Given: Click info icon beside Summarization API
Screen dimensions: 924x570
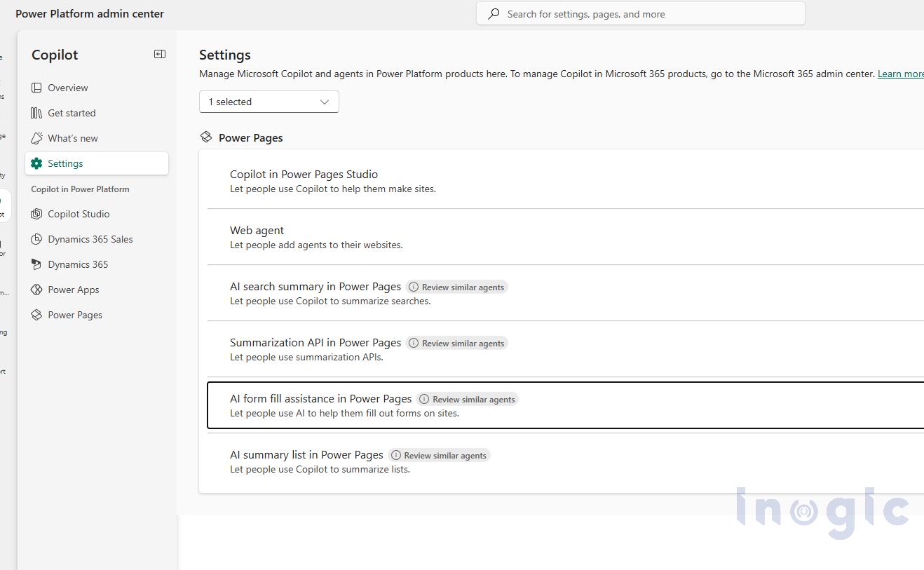Looking at the screenshot, I should [x=414, y=343].
